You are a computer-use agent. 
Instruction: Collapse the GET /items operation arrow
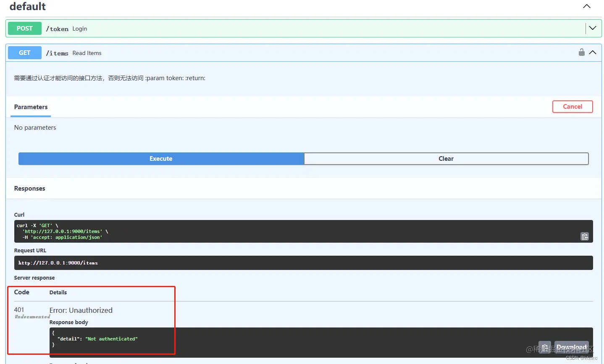pos(593,52)
